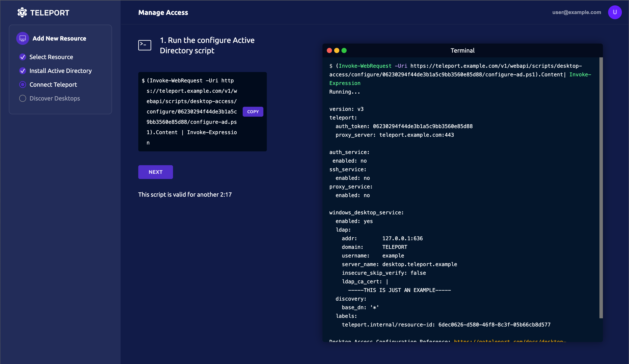Image resolution: width=629 pixels, height=364 pixels.
Task: Click the Install Active Directory checkmark icon
Action: point(23,71)
